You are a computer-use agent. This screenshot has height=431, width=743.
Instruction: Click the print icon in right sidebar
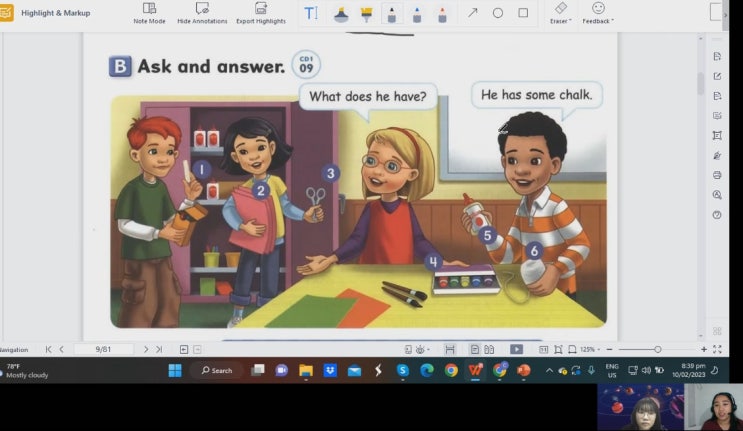click(x=717, y=175)
